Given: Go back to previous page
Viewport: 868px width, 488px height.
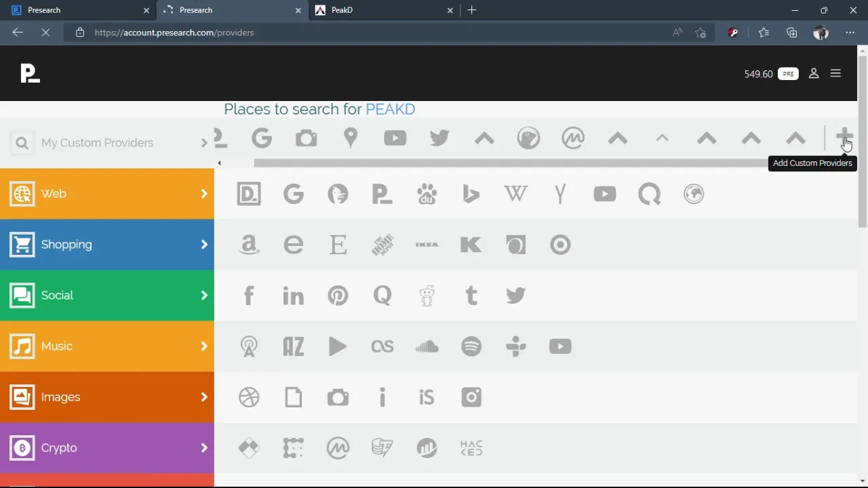Looking at the screenshot, I should (18, 33).
